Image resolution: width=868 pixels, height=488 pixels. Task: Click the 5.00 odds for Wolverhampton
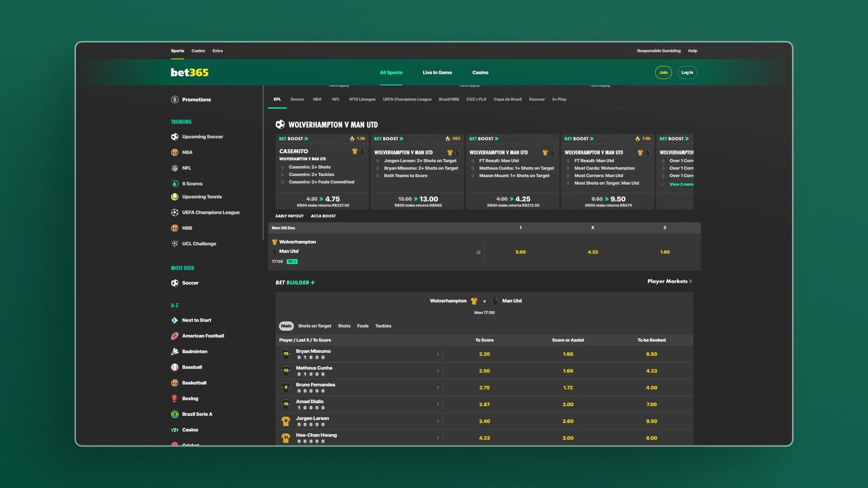coord(520,252)
